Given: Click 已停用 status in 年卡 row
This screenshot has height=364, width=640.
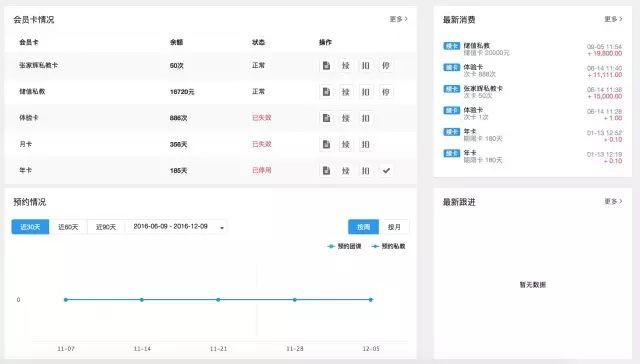Looking at the screenshot, I should point(262,170).
